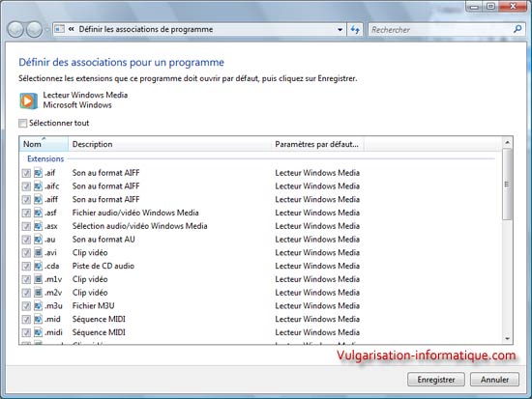Click the Lecteur Windows Media default in the .aiff row
Image resolution: width=532 pixels, height=399 pixels.
[x=317, y=199]
